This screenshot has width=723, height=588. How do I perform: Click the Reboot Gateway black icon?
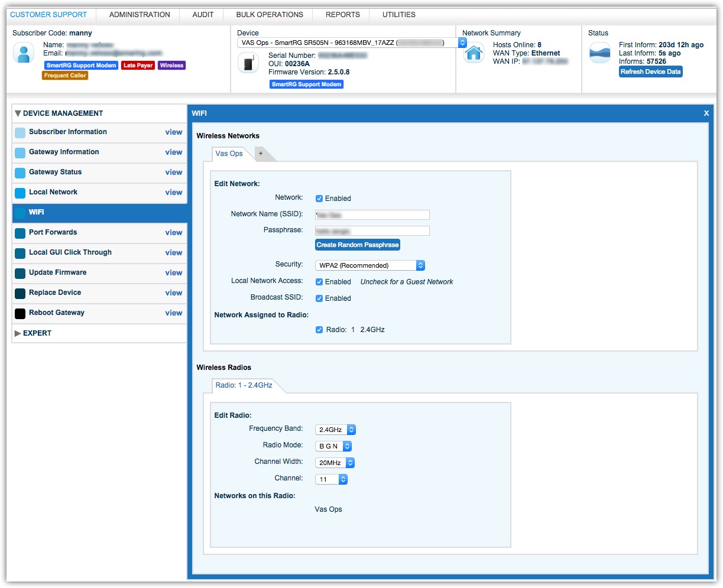tap(20, 313)
